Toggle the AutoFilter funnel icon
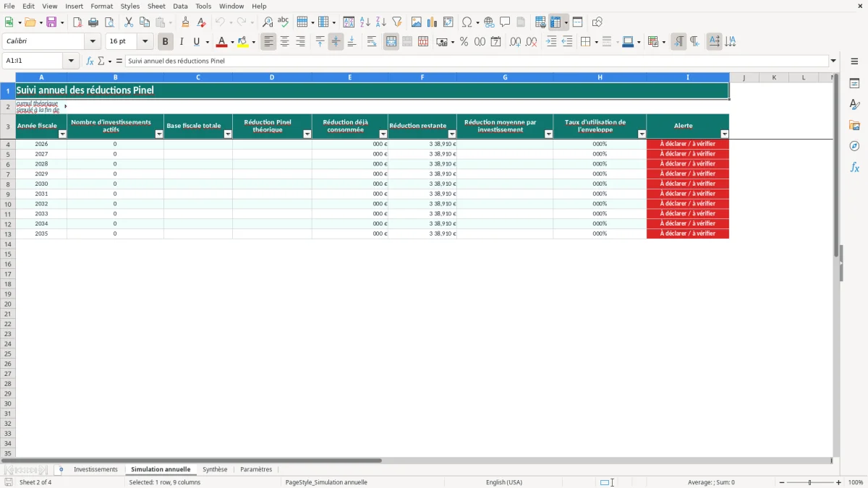868x488 pixels. point(397,22)
